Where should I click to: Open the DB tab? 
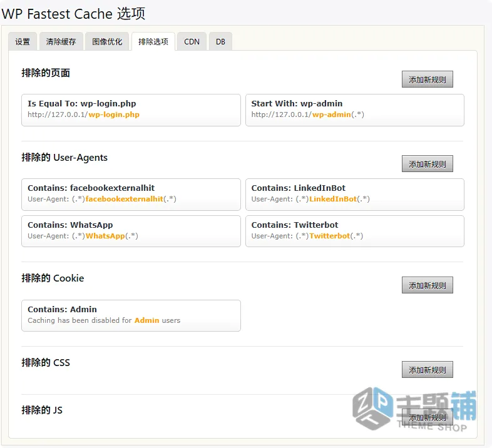point(220,41)
